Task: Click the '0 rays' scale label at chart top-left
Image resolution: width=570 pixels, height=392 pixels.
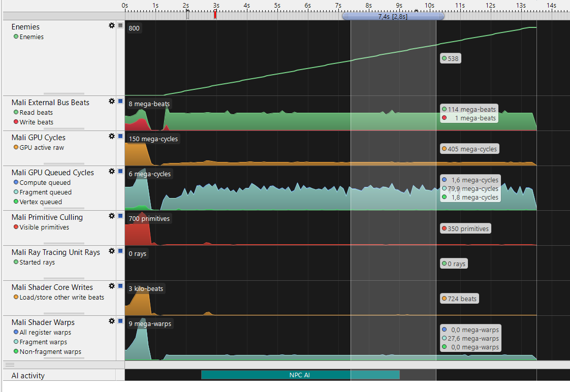Action: tap(137, 253)
